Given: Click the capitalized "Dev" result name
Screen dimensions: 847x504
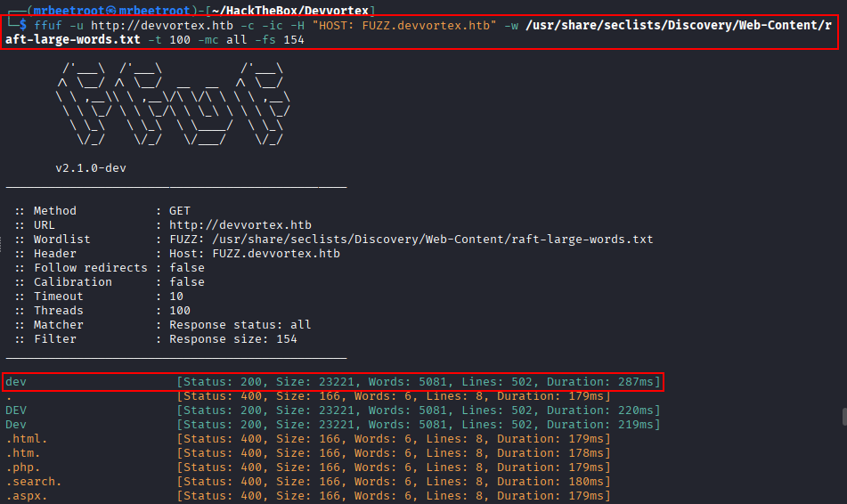Looking at the screenshot, I should click(x=16, y=425).
